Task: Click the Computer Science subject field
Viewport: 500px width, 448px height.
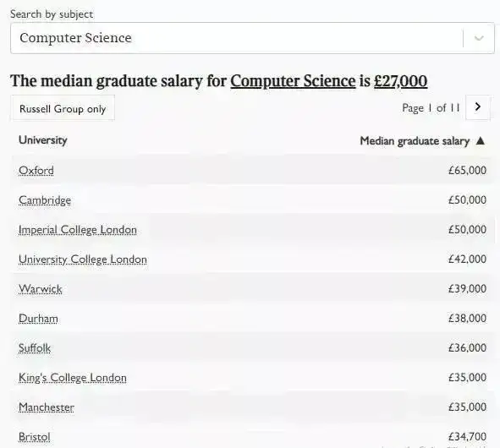Action: [252, 38]
